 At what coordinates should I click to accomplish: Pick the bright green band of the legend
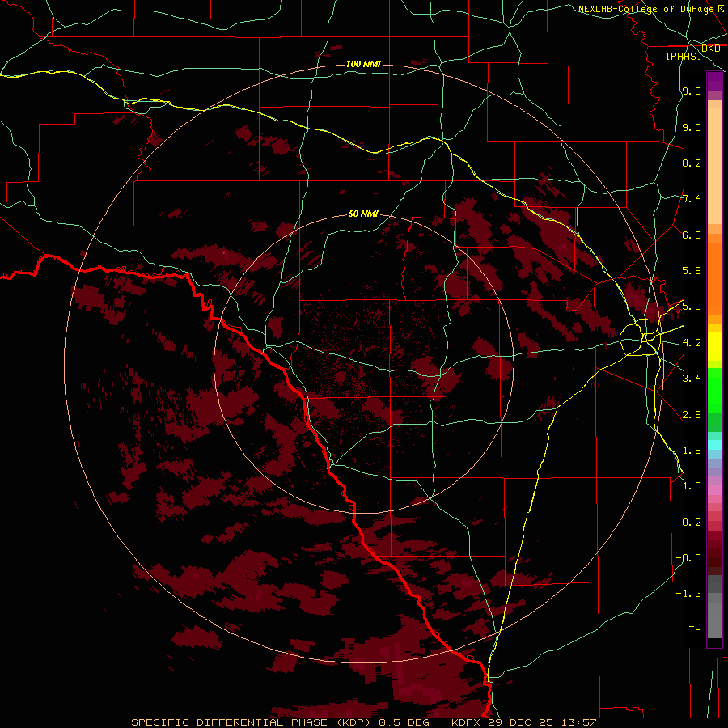[714, 391]
